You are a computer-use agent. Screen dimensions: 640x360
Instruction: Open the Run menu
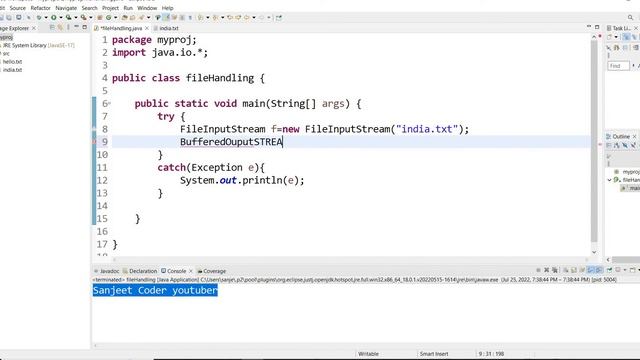128,8
